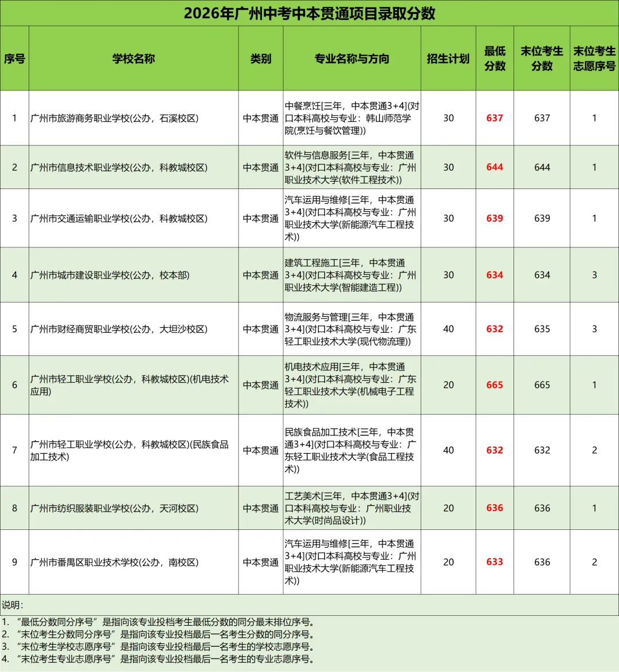Screen dimensions: 619x672
Task: Click the last-candidate score 635
Action: pos(542,329)
